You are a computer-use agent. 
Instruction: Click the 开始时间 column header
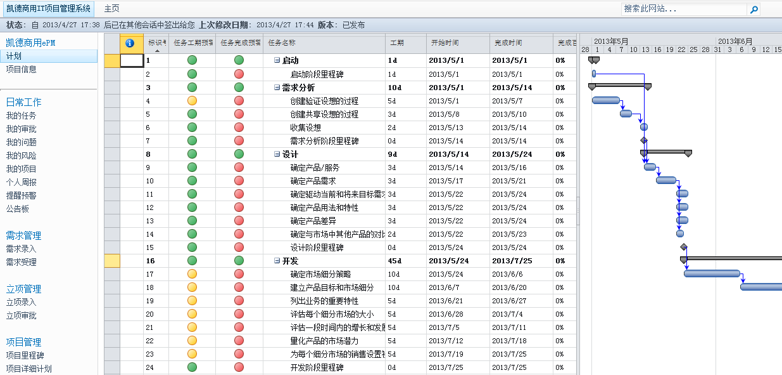point(458,43)
